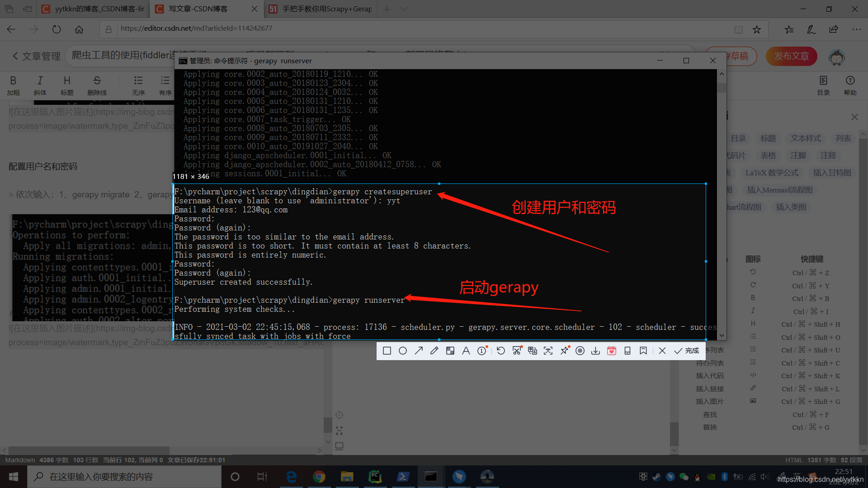This screenshot has height=488, width=868.
Task: Click the 目录 help-panel link
Action: coord(738,139)
